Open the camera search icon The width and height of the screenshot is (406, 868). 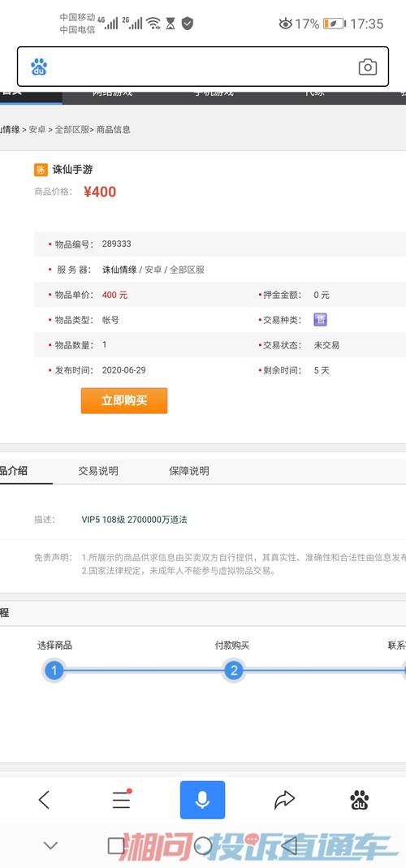[x=367, y=67]
